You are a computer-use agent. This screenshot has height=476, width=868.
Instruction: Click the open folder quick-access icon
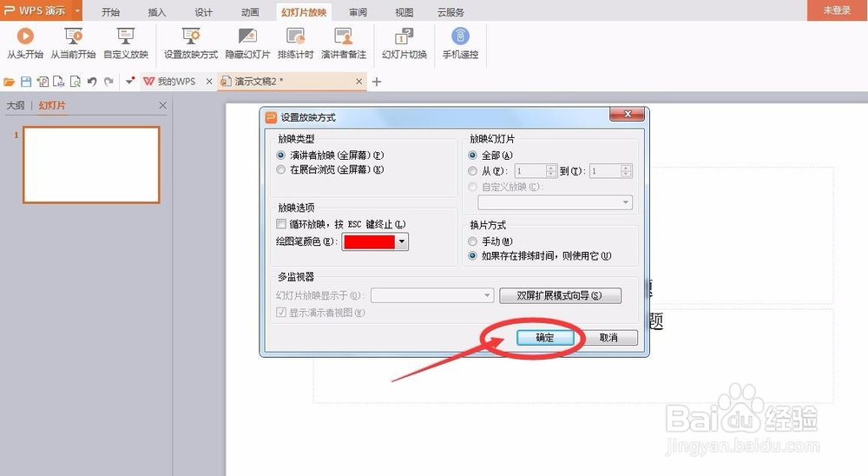pos(9,82)
